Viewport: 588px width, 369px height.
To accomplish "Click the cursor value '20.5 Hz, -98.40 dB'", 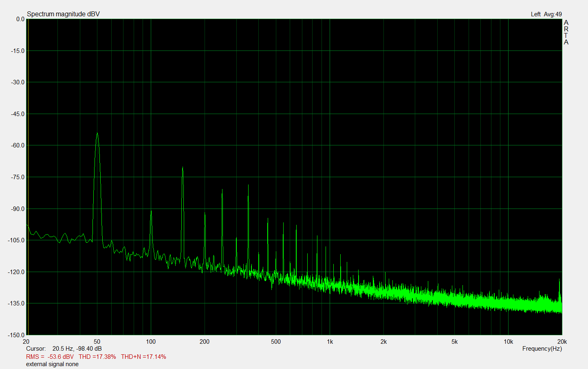I will pyautogui.click(x=77, y=349).
